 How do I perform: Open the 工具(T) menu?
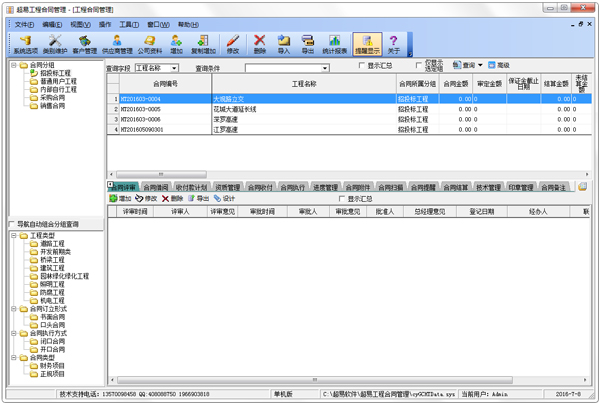coord(129,24)
